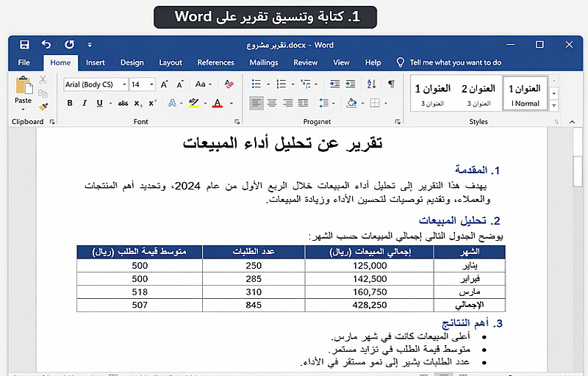
Task: Toggle italic formatting
Action: [85, 103]
